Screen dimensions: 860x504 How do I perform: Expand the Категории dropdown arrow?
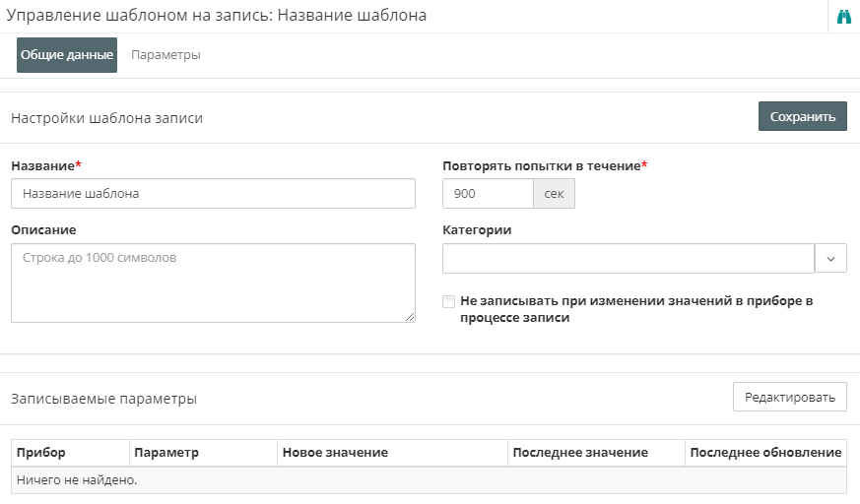pos(830,259)
